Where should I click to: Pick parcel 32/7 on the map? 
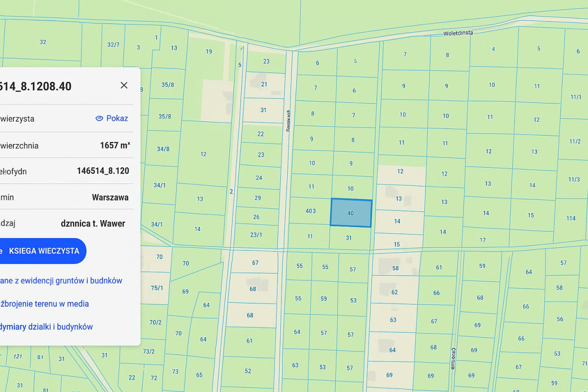pyautogui.click(x=113, y=45)
